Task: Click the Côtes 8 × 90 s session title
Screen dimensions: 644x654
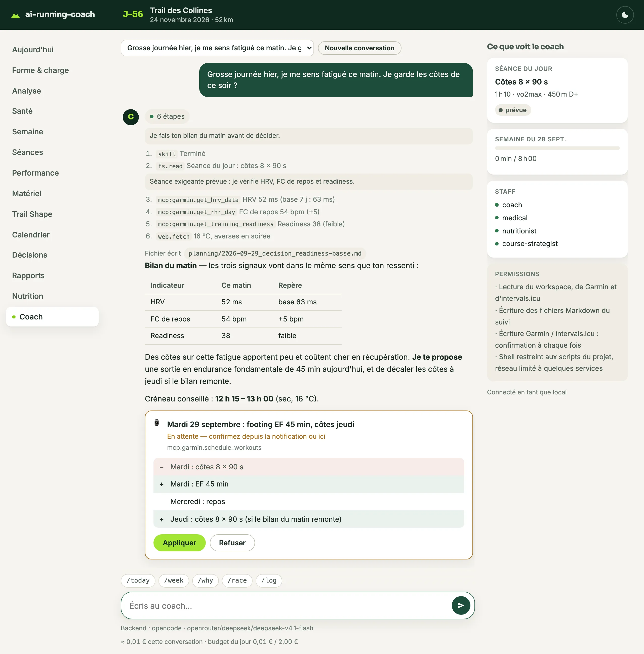Action: 521,82
